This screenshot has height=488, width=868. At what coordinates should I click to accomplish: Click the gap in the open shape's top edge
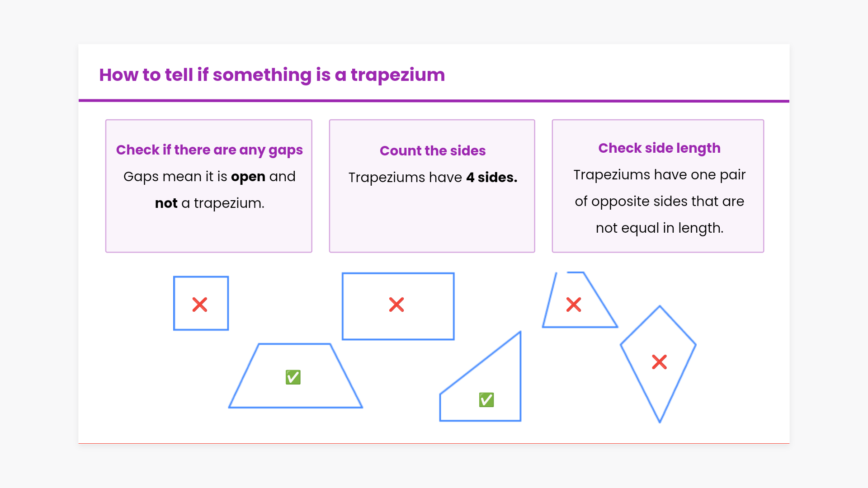point(561,272)
